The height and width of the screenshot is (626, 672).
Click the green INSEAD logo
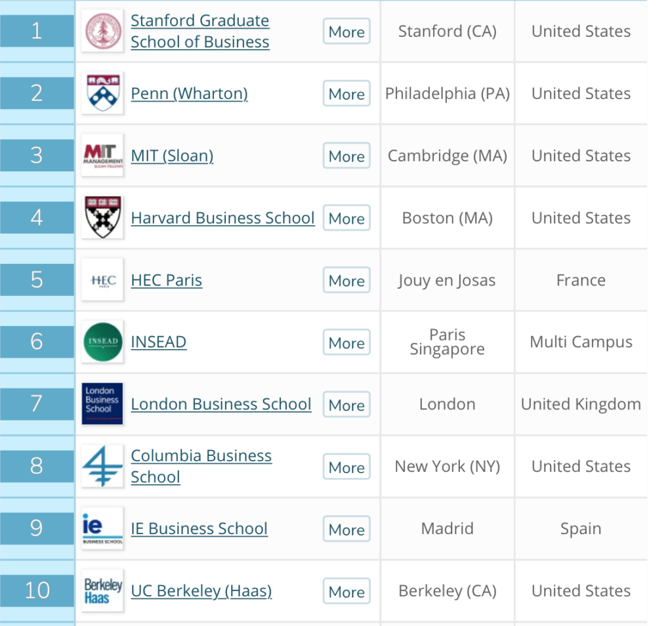point(102,342)
